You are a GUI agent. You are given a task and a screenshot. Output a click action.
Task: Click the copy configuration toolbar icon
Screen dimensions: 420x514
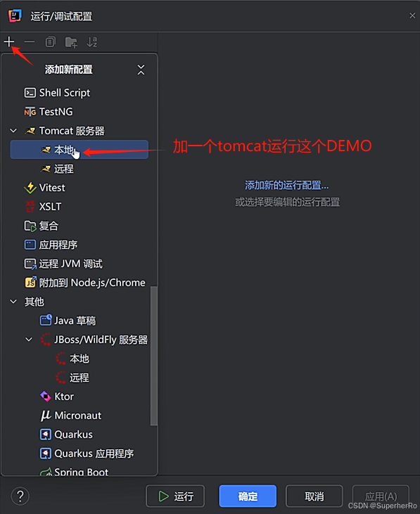click(x=51, y=42)
